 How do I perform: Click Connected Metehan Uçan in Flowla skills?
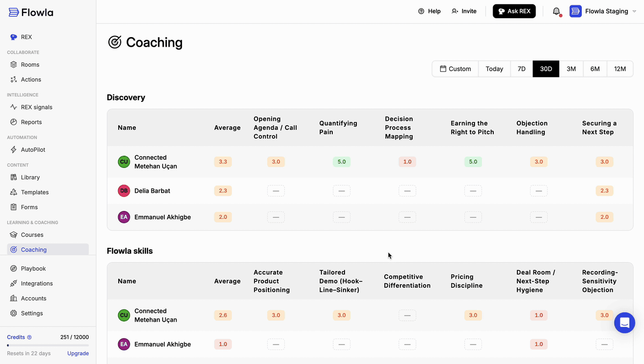click(x=156, y=315)
